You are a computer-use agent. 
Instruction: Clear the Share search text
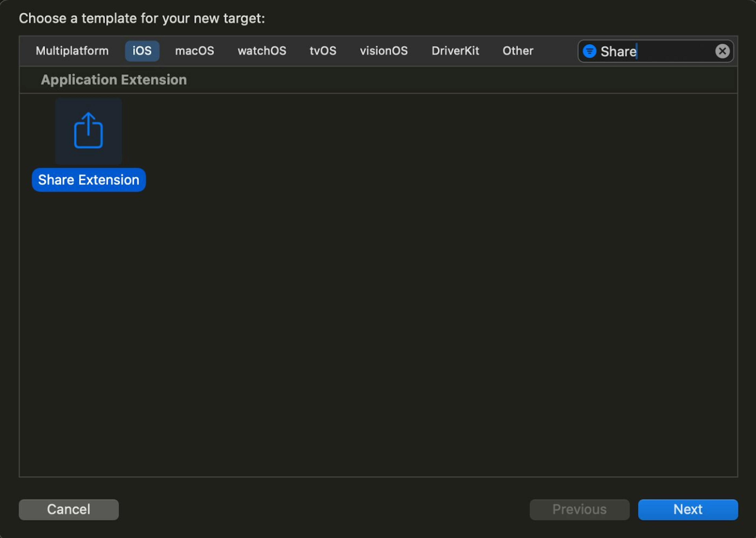pos(722,51)
